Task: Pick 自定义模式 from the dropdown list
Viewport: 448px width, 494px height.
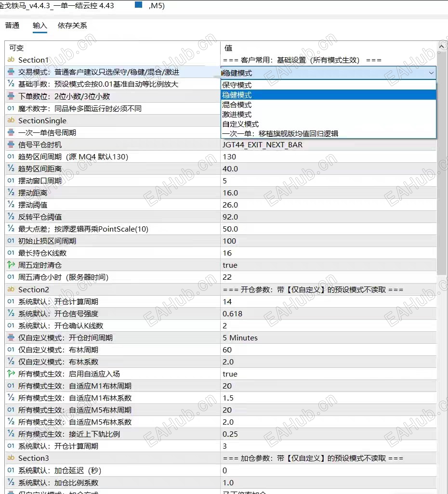Action: 328,124
